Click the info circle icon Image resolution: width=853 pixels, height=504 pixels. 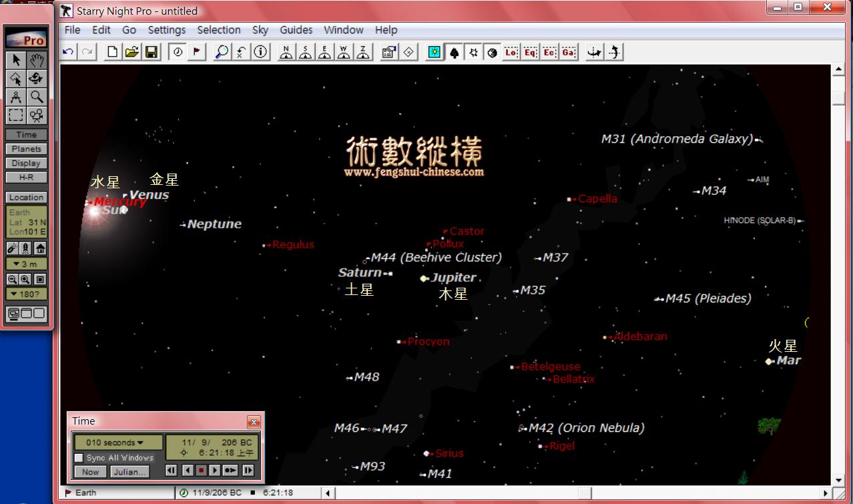[x=260, y=52]
